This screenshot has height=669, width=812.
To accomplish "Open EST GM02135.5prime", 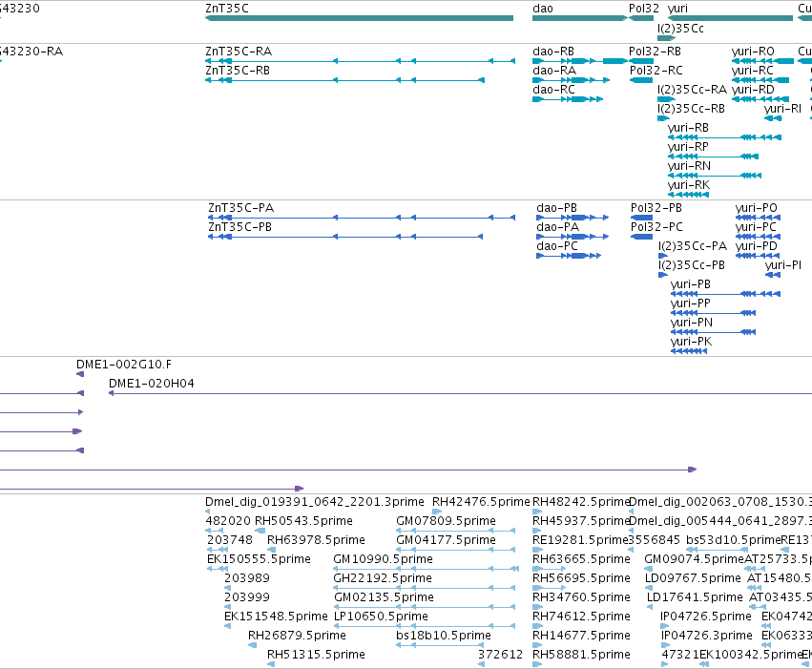I will (x=424, y=607).
